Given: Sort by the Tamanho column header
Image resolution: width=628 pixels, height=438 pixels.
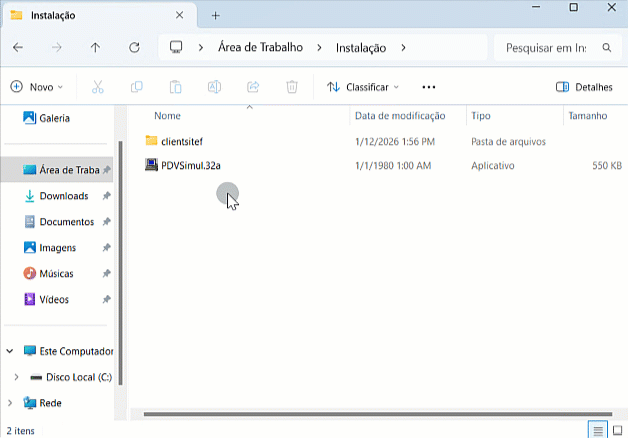Looking at the screenshot, I should coord(588,116).
